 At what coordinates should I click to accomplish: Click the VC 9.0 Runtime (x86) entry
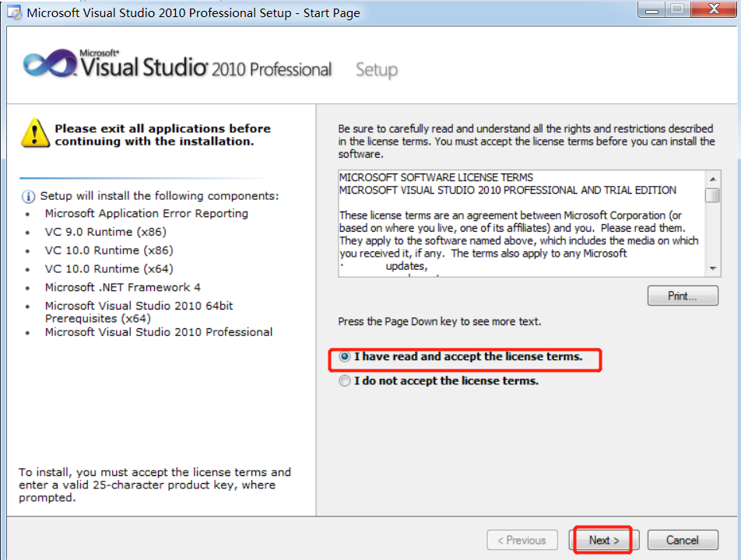105,232
